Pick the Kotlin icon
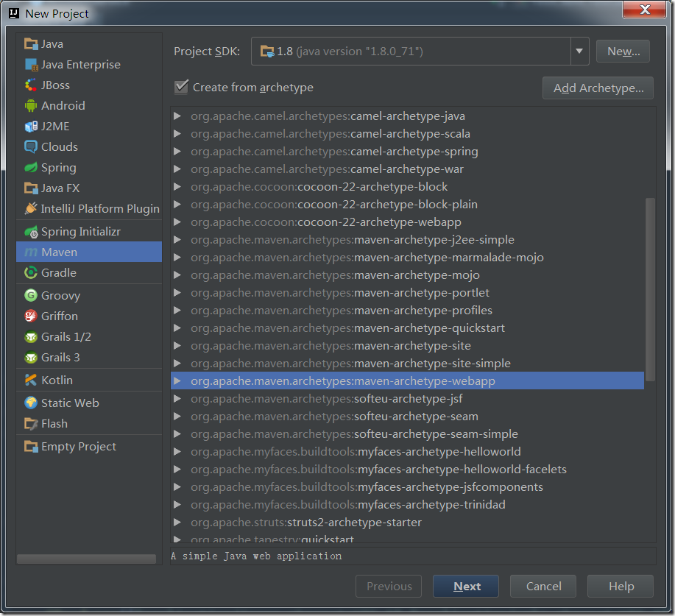 coord(31,380)
